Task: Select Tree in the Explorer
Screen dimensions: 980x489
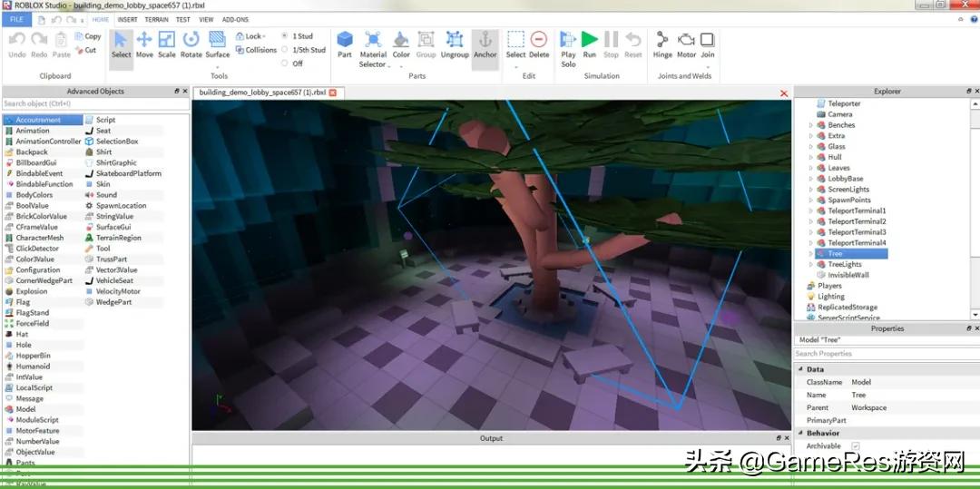Action: (835, 253)
